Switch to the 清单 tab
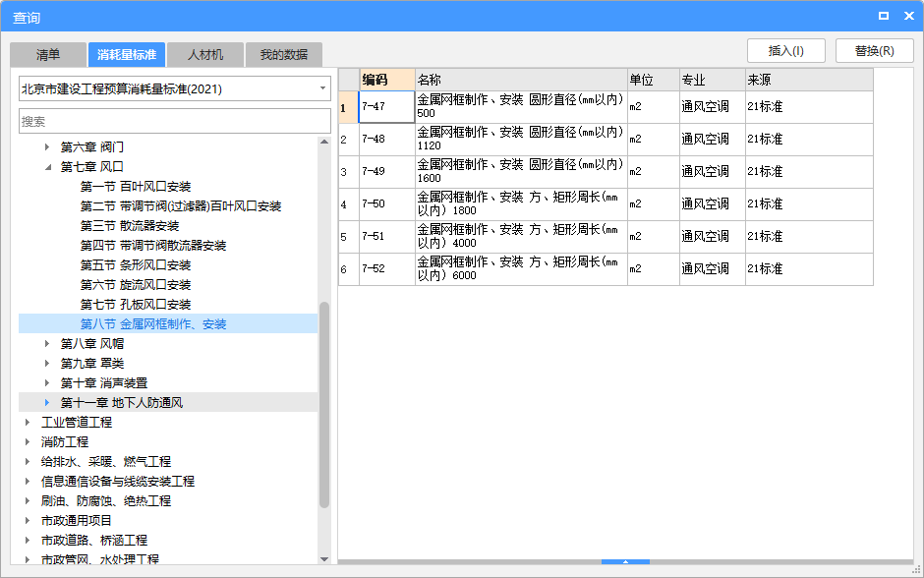Viewport: 924px width, 578px height. pos(48,55)
